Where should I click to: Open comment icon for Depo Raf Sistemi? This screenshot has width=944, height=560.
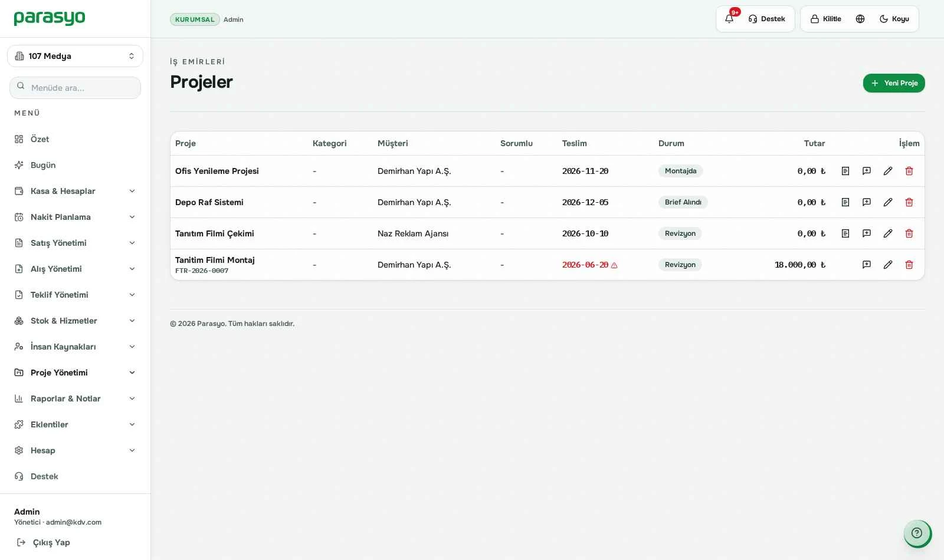tap(867, 202)
